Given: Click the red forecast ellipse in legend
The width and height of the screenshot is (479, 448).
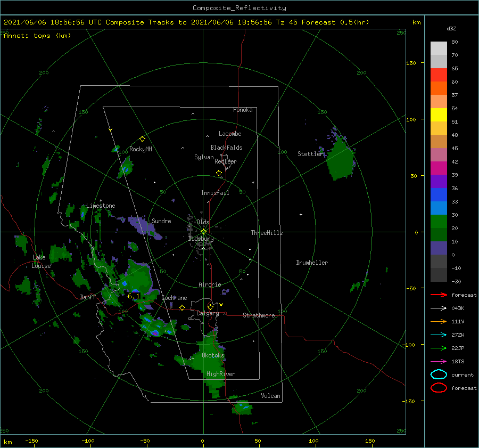Looking at the screenshot, I should coord(439,388).
